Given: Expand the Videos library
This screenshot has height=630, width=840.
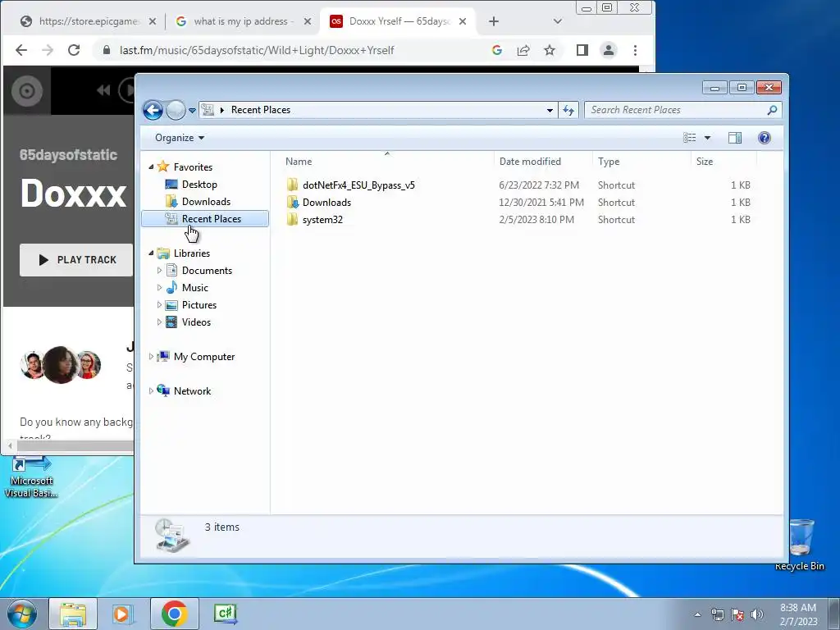Looking at the screenshot, I should pyautogui.click(x=159, y=322).
